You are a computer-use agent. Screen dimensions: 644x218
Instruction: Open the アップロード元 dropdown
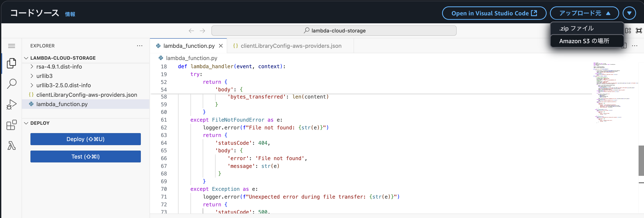click(x=584, y=13)
